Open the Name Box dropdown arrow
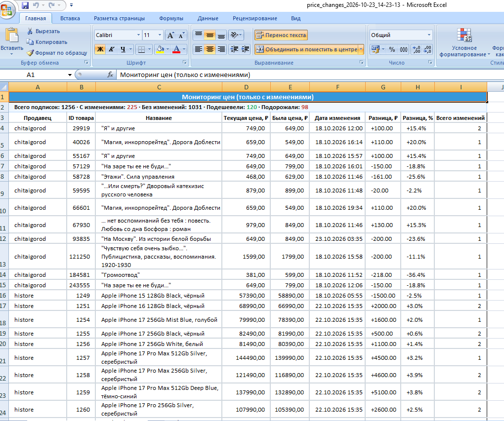 [70, 75]
